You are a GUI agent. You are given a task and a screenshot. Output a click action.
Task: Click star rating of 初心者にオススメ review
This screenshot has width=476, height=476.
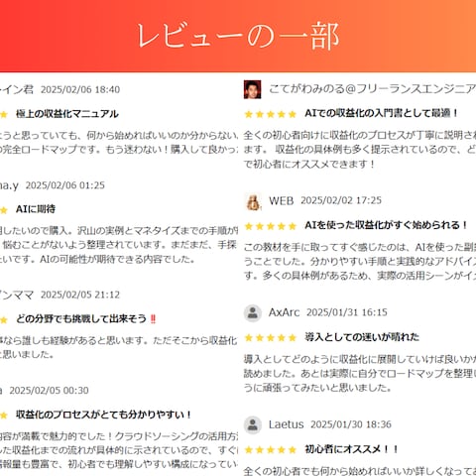(271, 449)
